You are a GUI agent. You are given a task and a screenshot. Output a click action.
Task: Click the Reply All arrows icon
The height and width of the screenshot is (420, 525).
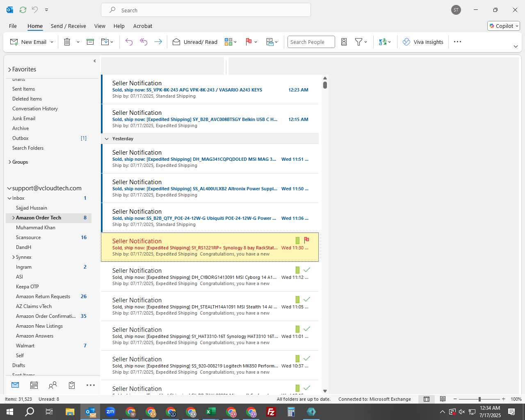click(x=144, y=42)
